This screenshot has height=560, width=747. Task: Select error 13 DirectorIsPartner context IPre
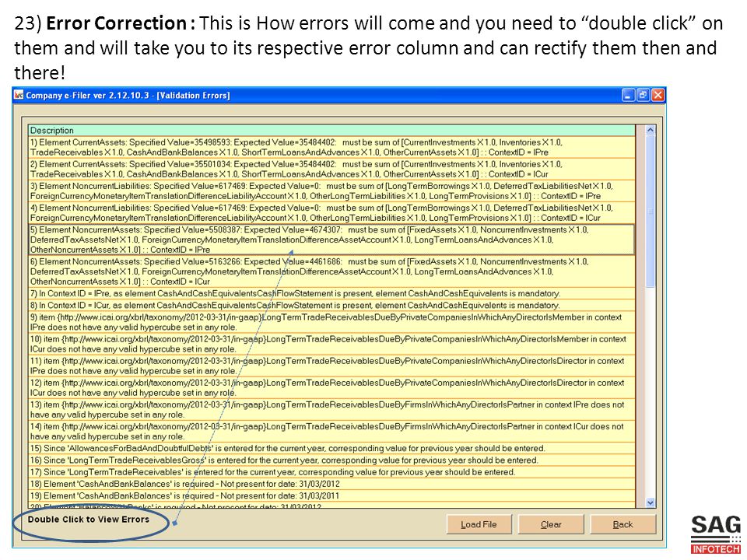(x=331, y=410)
